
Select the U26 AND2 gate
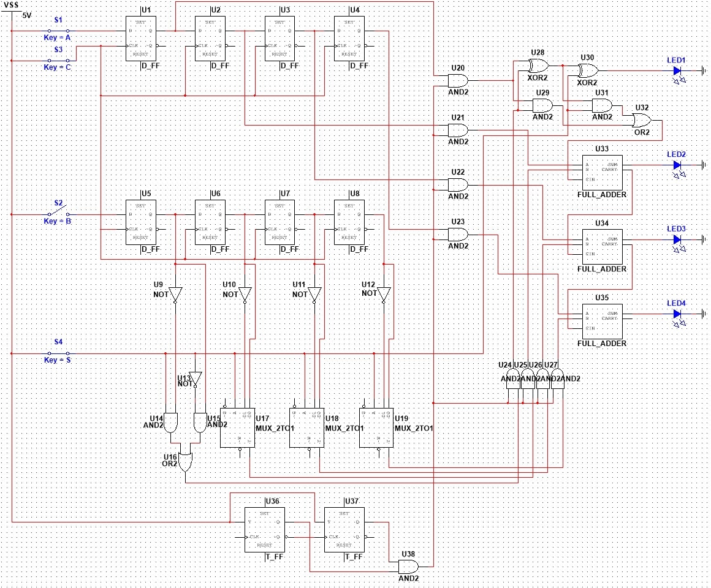[x=543, y=379]
